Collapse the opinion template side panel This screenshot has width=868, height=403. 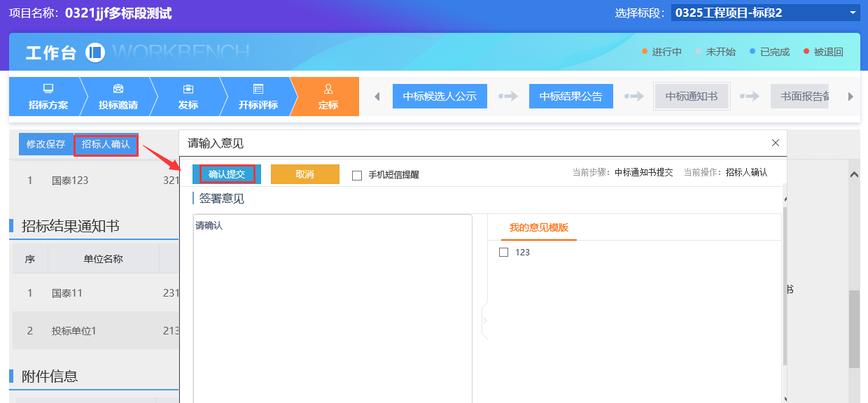[484, 321]
